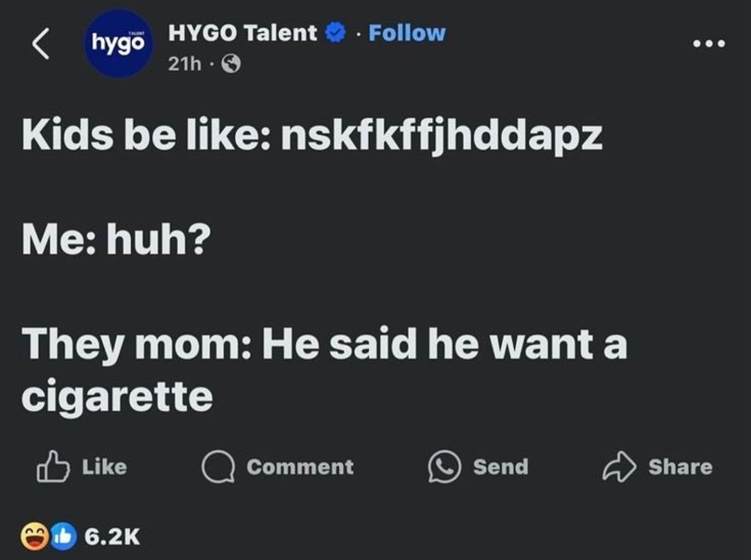The width and height of the screenshot is (751, 560).
Task: Click the laughing Haha reaction emoji
Action: pyautogui.click(x=35, y=536)
